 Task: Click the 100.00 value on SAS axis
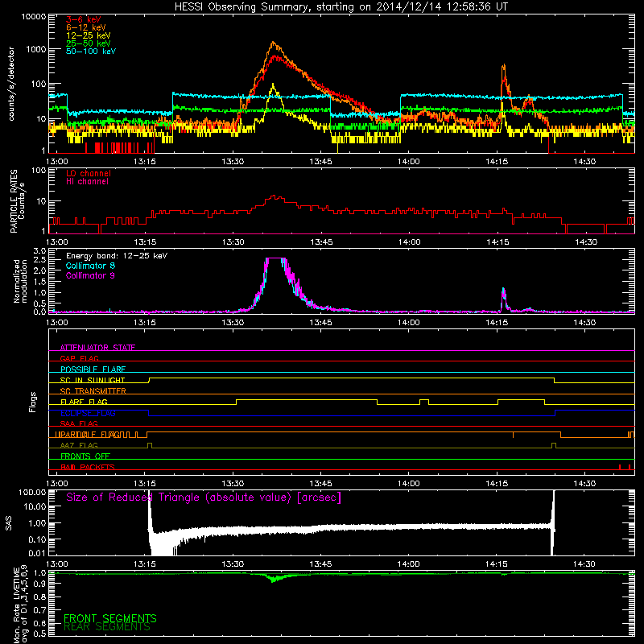(x=32, y=493)
